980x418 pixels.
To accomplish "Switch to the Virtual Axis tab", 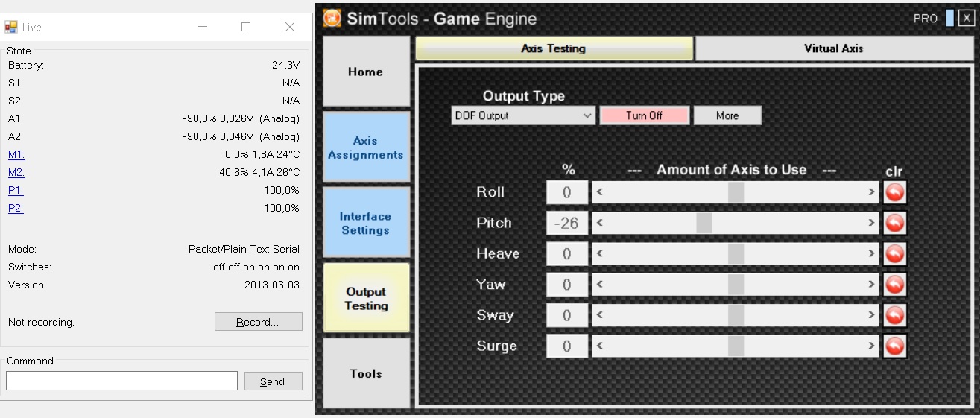I will (833, 48).
